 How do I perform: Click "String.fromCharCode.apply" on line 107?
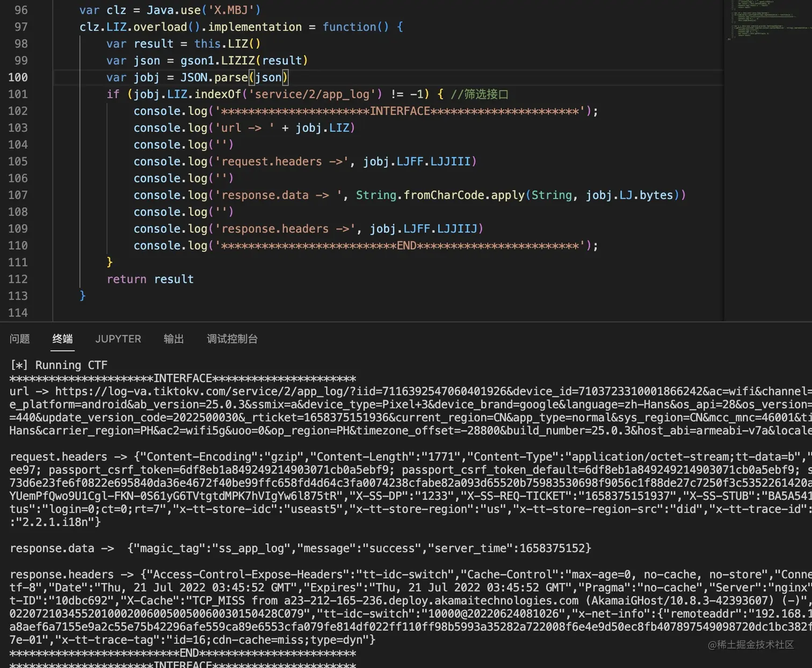(440, 195)
